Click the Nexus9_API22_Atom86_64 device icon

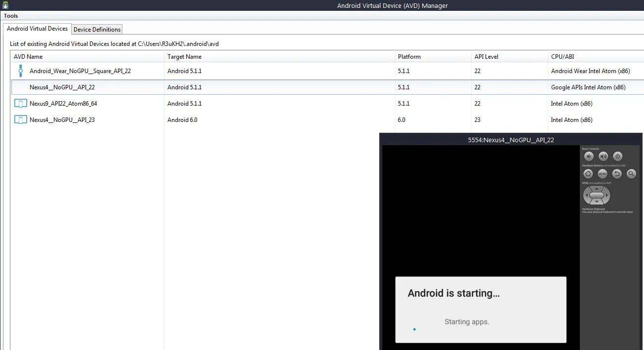20,104
